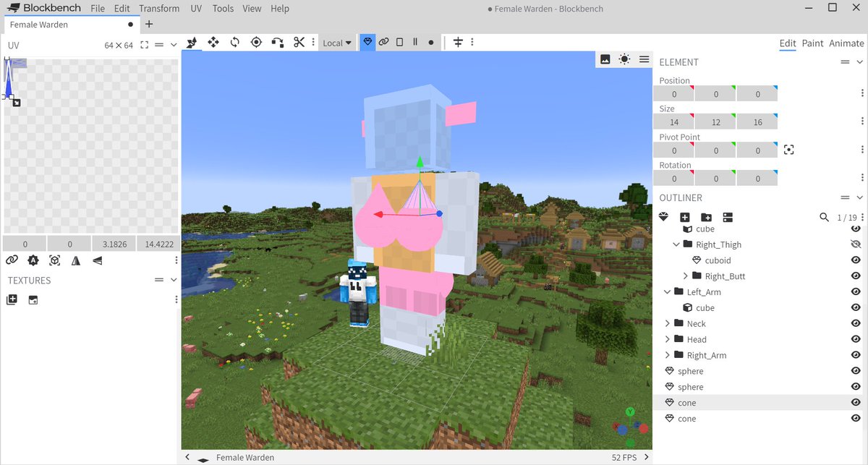This screenshot has height=465, width=868.
Task: Hide the Head group
Action: click(x=856, y=339)
